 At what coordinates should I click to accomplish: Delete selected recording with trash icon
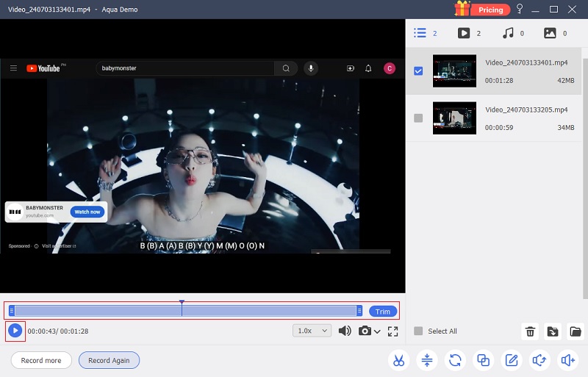click(x=530, y=331)
